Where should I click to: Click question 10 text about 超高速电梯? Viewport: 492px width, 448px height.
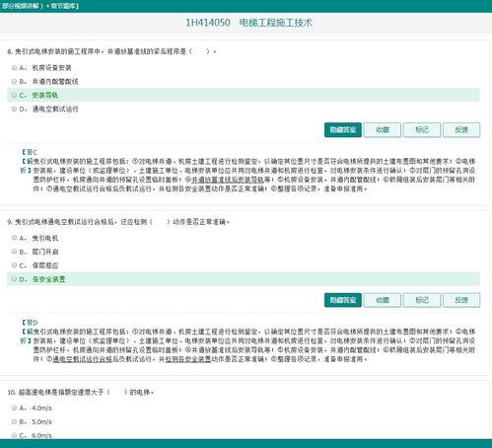(x=81, y=392)
